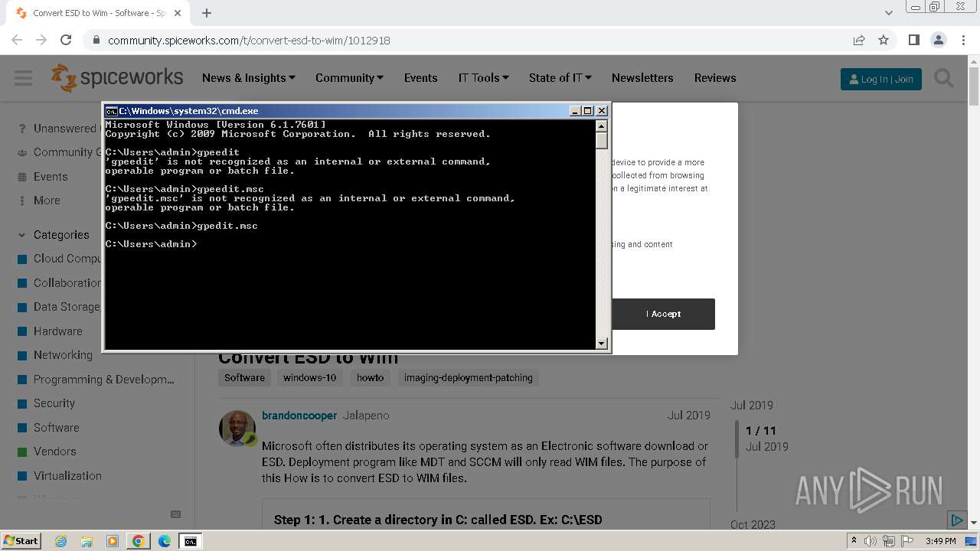
Task: Click I Accept on the consent dialog
Action: tap(663, 314)
